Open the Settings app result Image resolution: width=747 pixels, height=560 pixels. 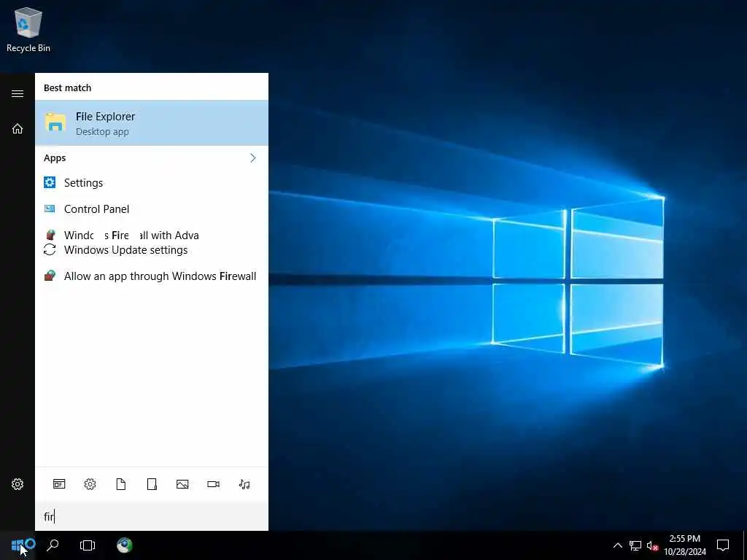152,183
